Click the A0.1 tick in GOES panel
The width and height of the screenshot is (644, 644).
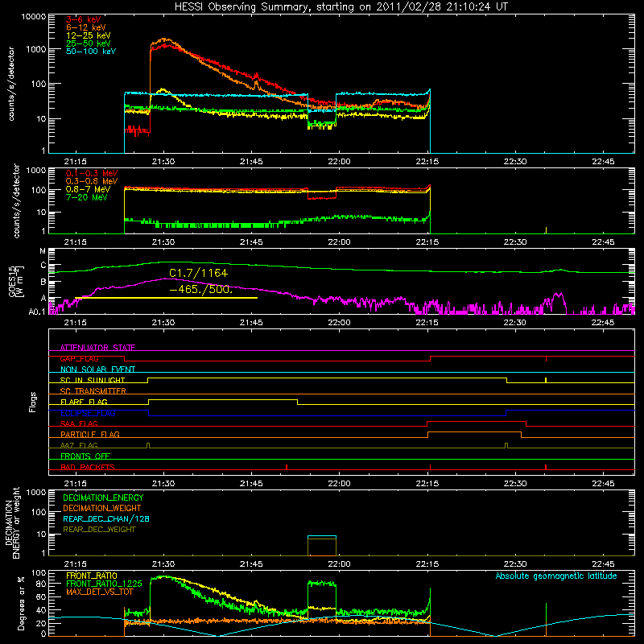coord(37,312)
